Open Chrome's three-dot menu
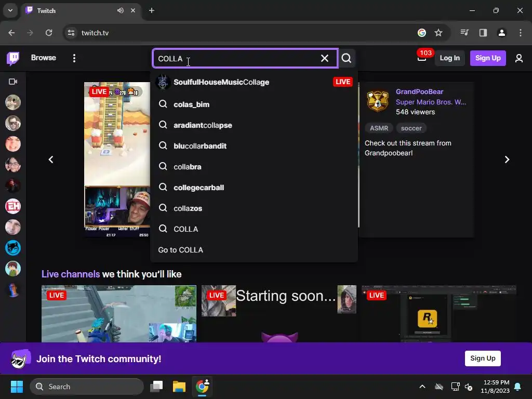This screenshot has width=532, height=399. click(x=521, y=33)
